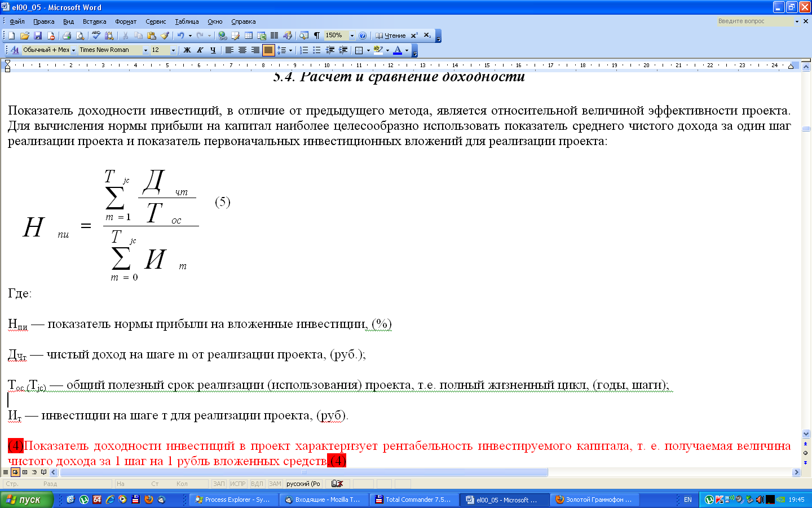Screen dimensions: 812x508
Task: Open the style dropdown Обычный + Мех
Action: point(73,50)
